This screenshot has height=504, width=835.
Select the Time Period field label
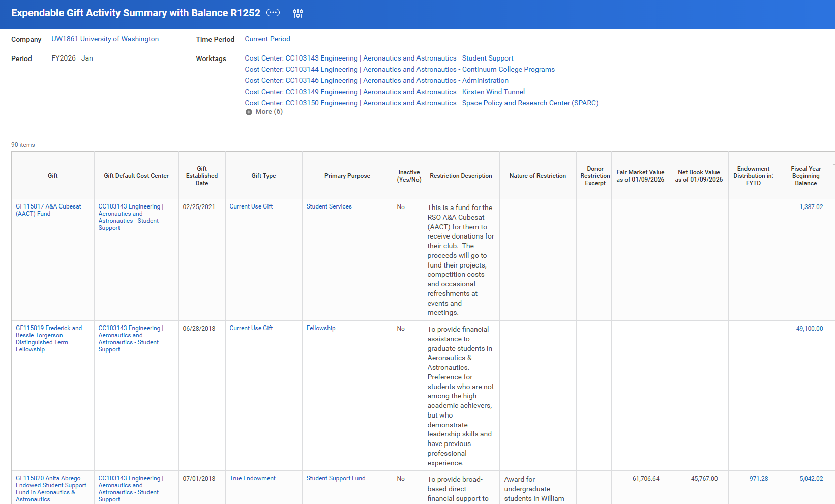[x=215, y=40]
